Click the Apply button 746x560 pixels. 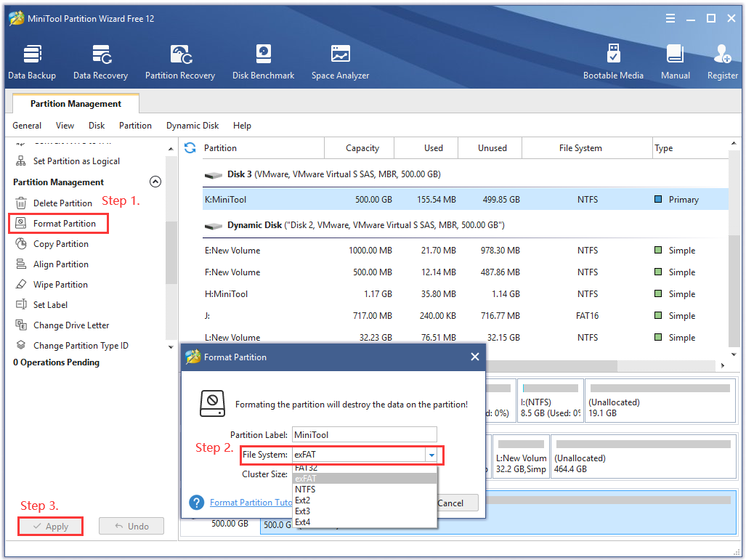coord(50,526)
